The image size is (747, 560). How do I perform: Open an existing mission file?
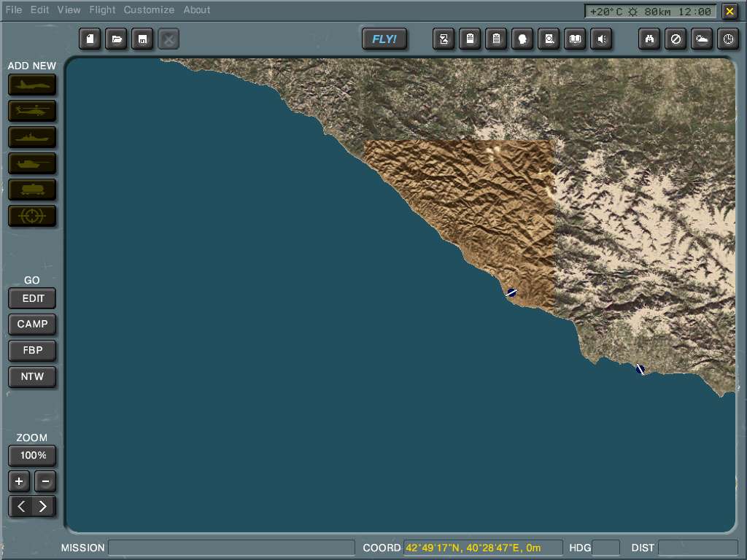116,39
